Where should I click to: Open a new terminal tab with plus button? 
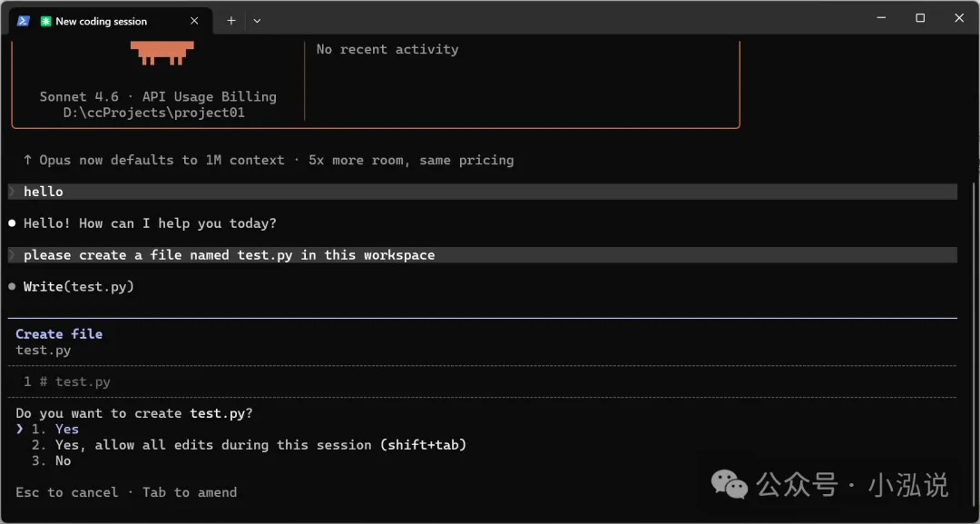(231, 21)
